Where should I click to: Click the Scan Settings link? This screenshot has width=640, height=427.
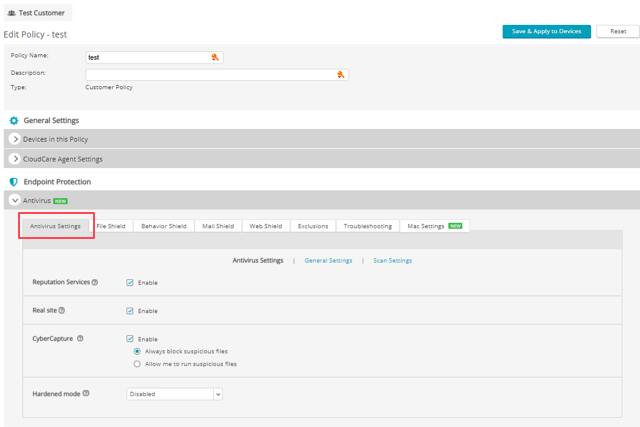(x=392, y=261)
